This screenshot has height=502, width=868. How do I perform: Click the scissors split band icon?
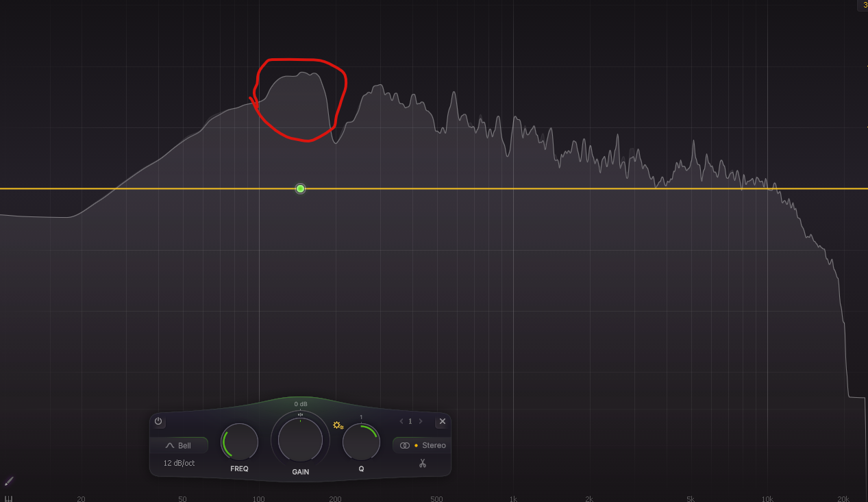coord(423,463)
